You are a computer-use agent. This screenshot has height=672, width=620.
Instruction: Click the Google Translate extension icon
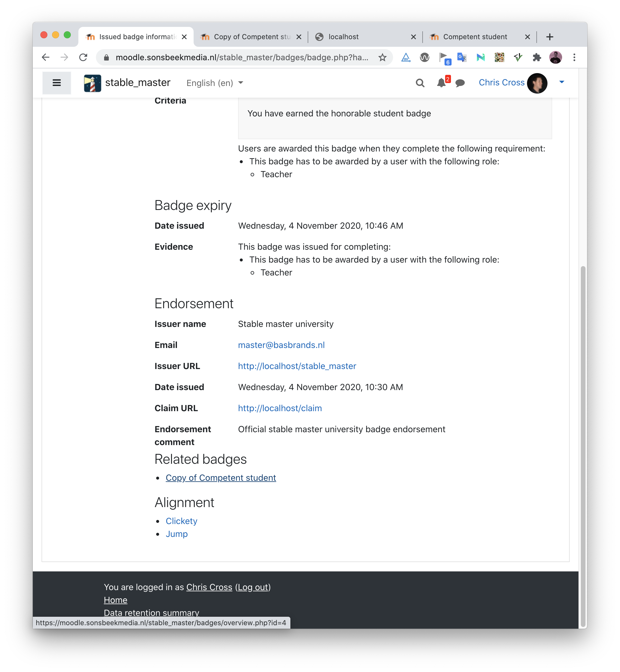462,57
